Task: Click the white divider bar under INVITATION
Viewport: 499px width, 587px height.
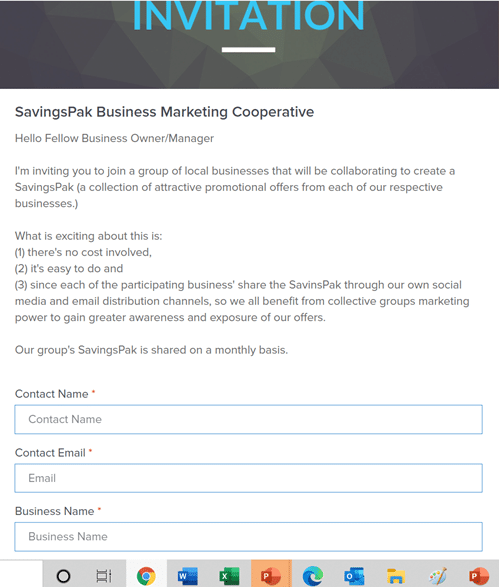Action: [x=249, y=50]
